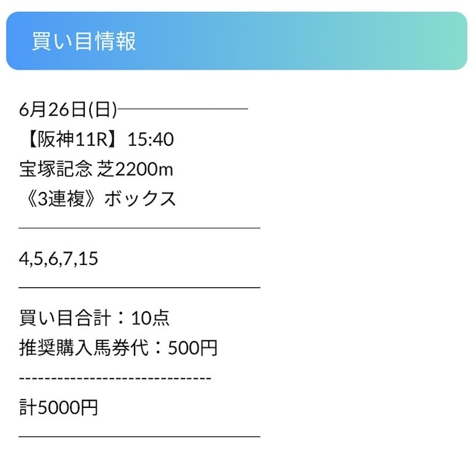This screenshot has height=460, width=476.
Task: Click the 買い目情報 header title
Action: coord(83,41)
